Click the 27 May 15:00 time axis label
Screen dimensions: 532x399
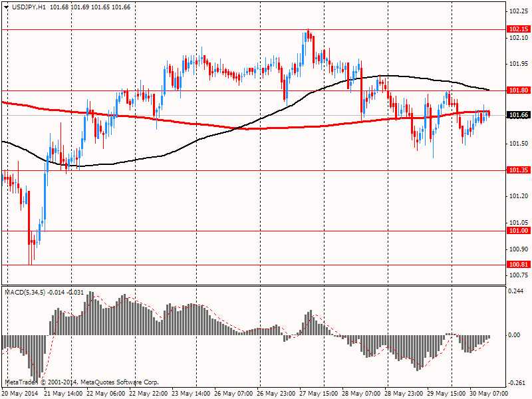click(x=319, y=394)
